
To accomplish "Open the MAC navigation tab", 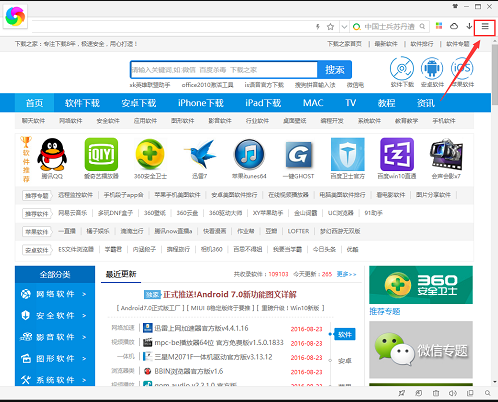I will click(x=313, y=103).
